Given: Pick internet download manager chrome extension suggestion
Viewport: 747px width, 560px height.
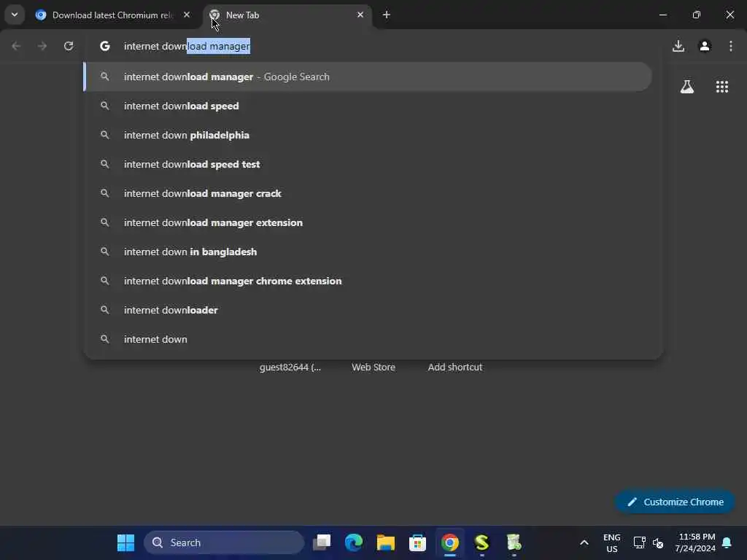Looking at the screenshot, I should (368, 281).
